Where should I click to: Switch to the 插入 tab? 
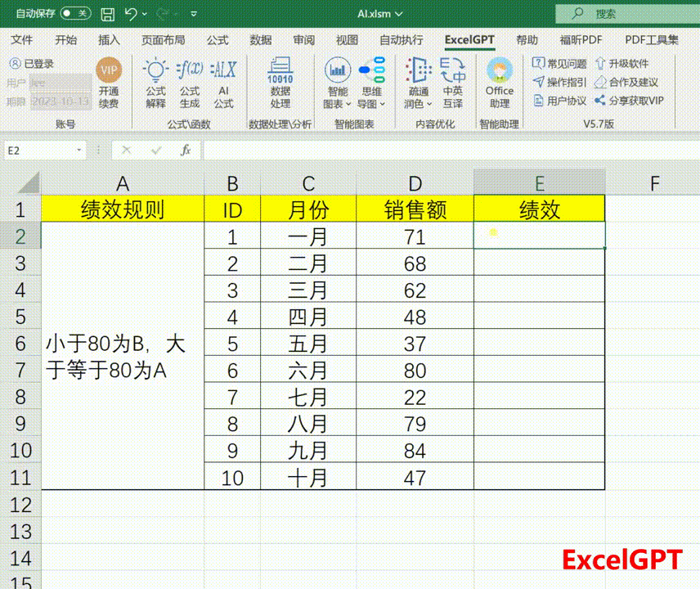109,40
